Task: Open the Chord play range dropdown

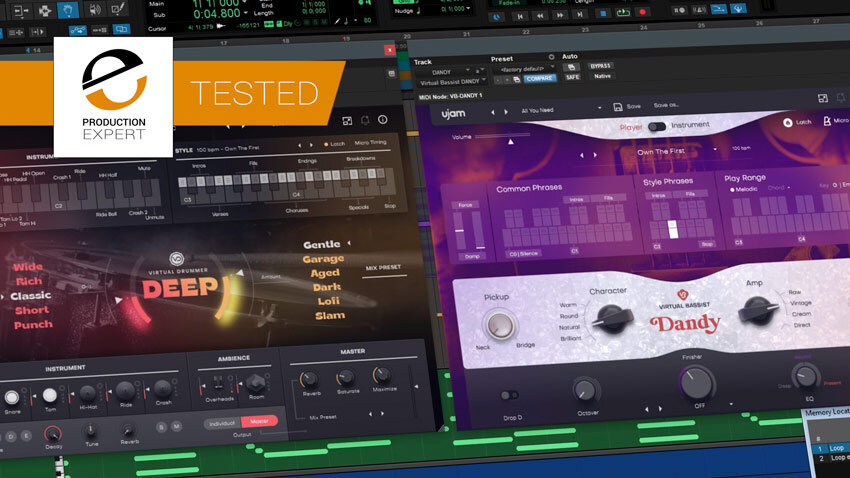Action: [x=778, y=188]
